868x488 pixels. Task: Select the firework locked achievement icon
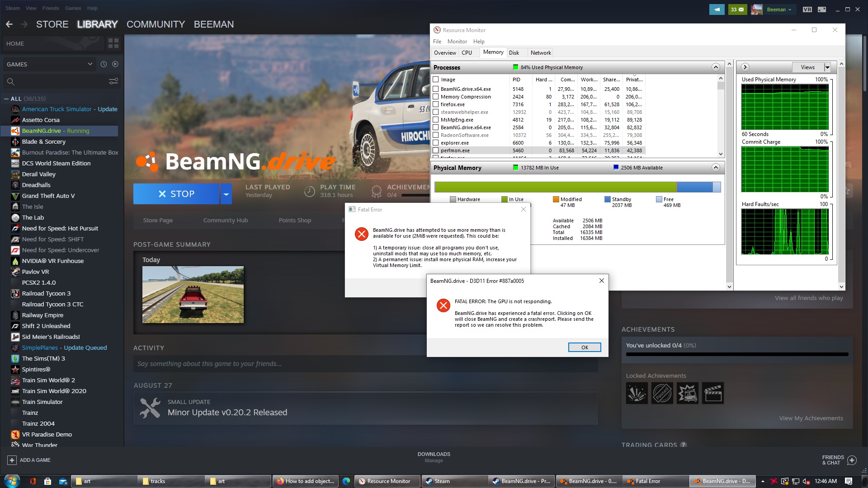coord(637,393)
